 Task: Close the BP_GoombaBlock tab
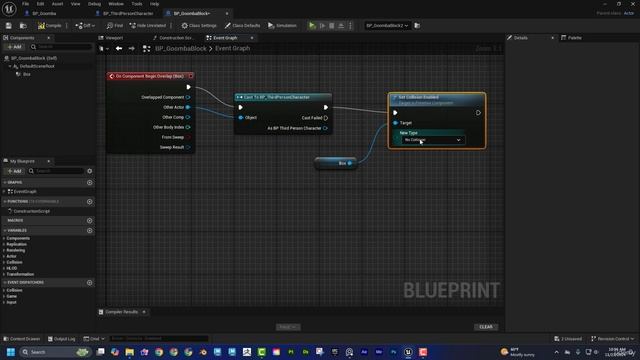tap(227, 13)
